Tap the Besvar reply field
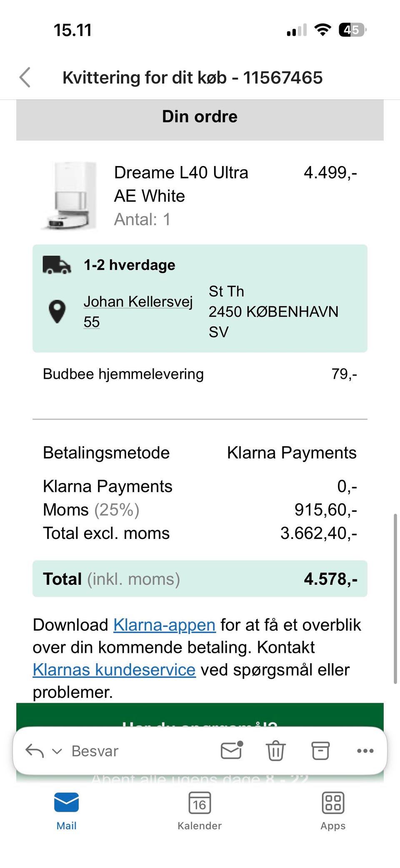400x868 pixels. (x=95, y=751)
